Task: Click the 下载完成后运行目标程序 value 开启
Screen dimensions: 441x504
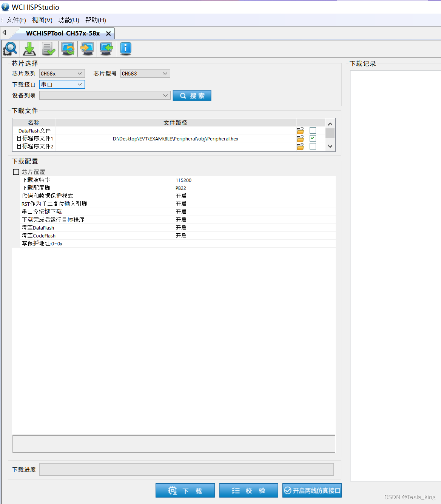Action: click(254, 220)
